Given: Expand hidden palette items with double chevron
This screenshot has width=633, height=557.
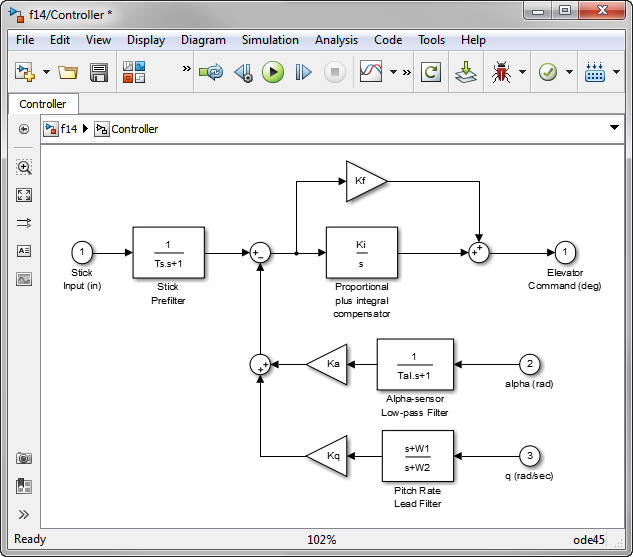Looking at the screenshot, I should (24, 515).
